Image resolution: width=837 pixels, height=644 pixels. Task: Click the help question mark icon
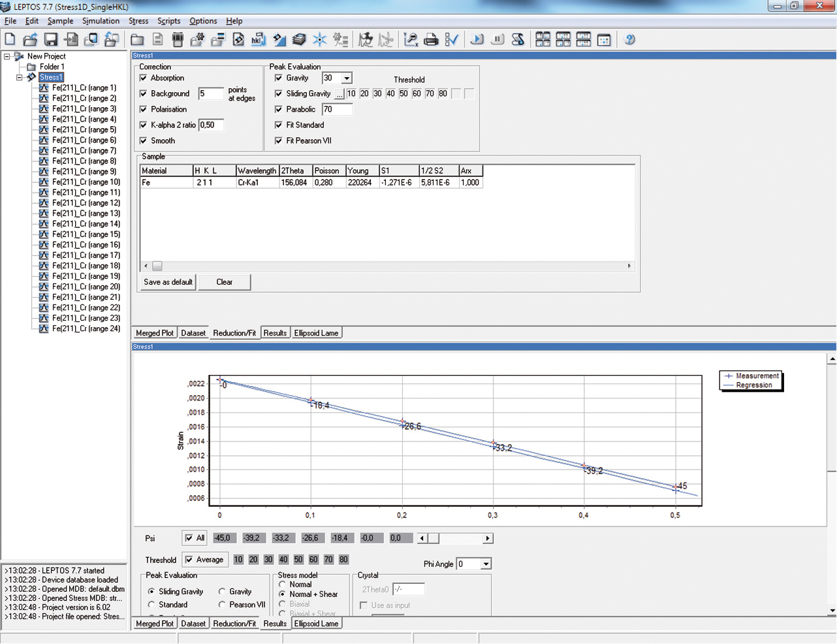pyautogui.click(x=629, y=40)
